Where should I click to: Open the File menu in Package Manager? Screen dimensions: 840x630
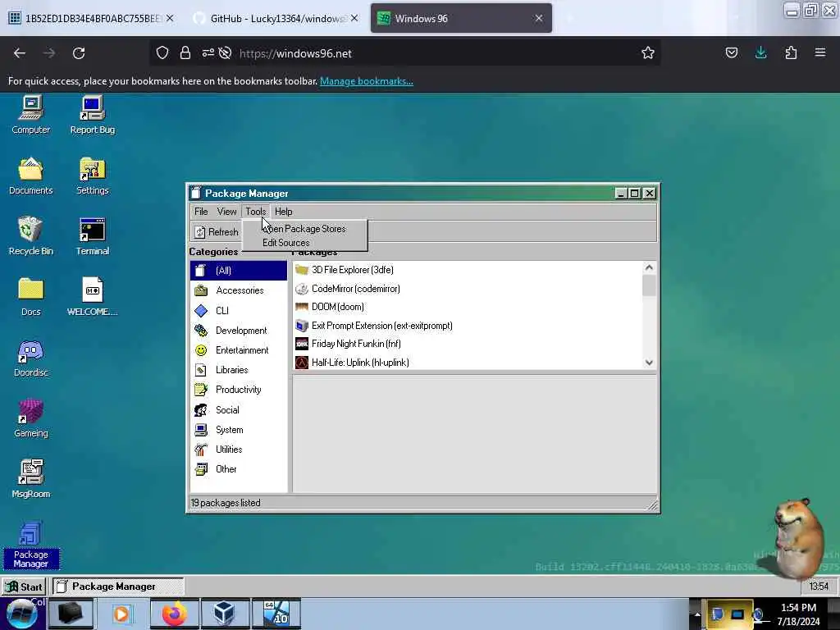(201, 212)
